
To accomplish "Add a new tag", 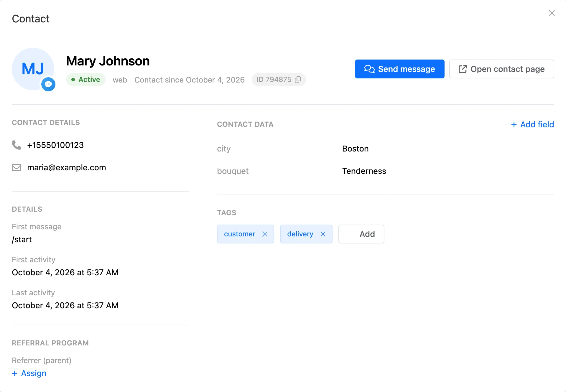I will pos(361,234).
